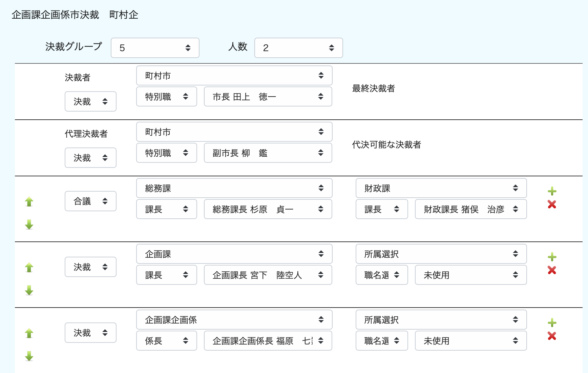Click plus icon in 企画課企画係 row
Image resolution: width=588 pixels, height=373 pixels.
tap(552, 323)
